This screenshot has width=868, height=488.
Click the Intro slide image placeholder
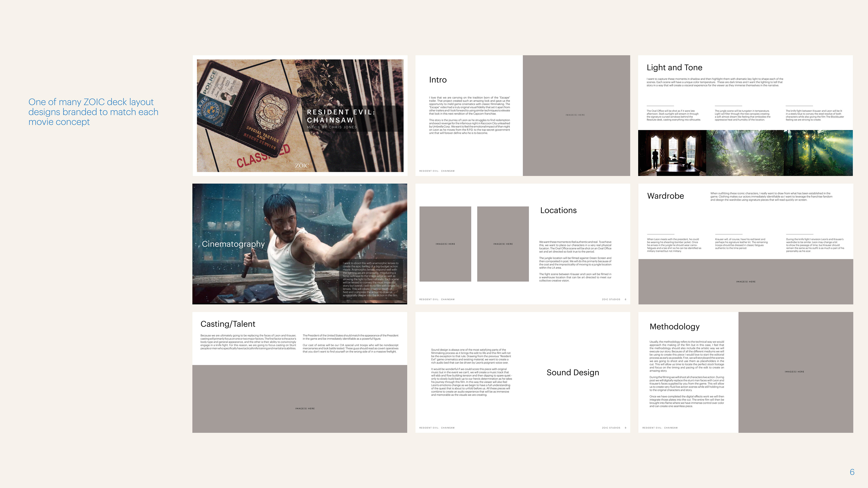576,115
